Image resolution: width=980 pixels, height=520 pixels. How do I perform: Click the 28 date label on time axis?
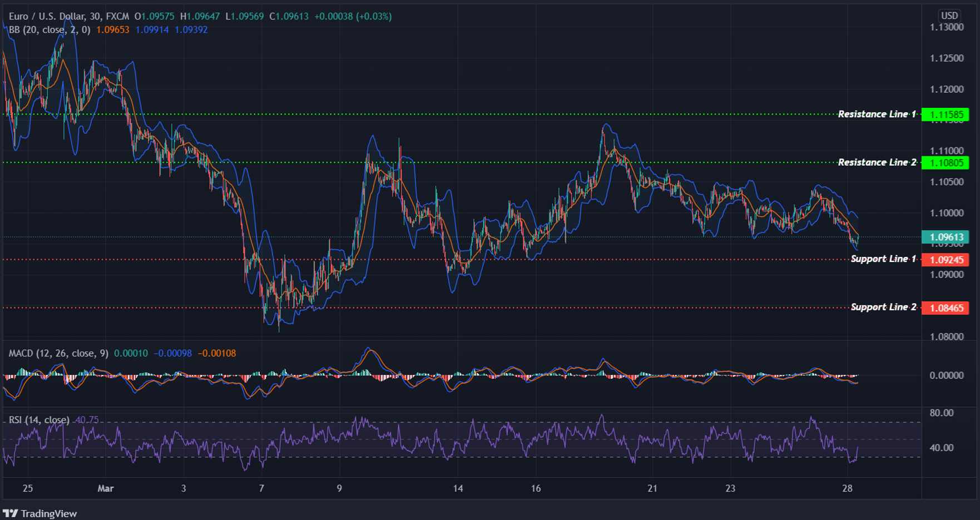pos(848,488)
